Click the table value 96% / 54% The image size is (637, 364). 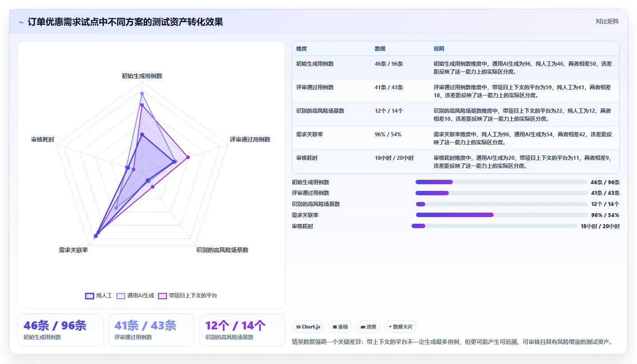click(x=388, y=135)
